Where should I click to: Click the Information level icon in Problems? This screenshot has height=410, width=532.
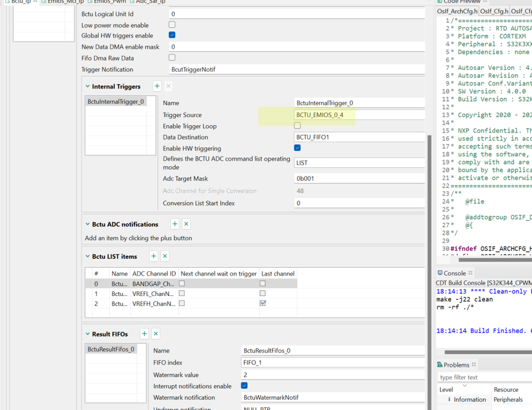pyautogui.click(x=449, y=399)
